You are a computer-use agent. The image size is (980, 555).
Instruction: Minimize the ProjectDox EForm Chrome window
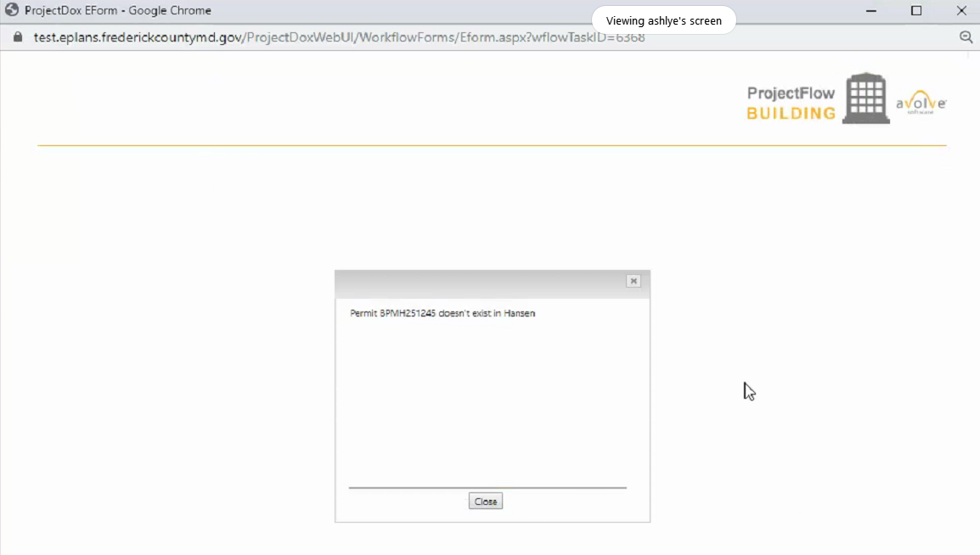[871, 11]
